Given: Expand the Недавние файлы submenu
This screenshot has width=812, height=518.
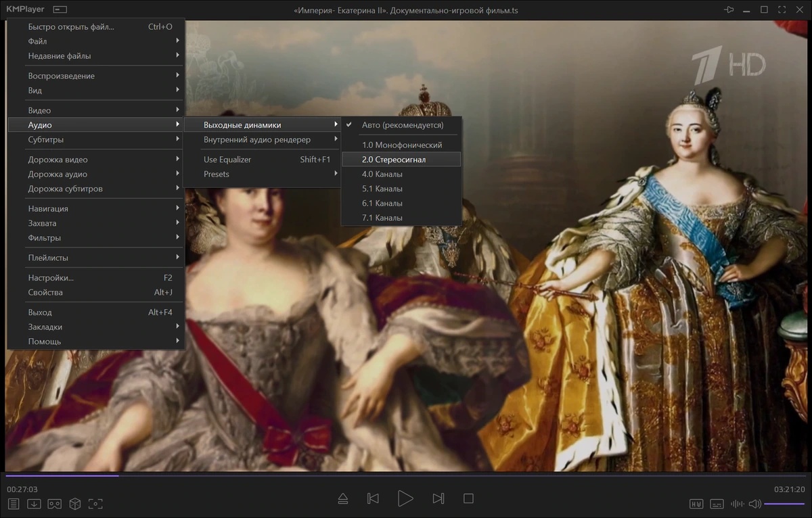Looking at the screenshot, I should 95,56.
